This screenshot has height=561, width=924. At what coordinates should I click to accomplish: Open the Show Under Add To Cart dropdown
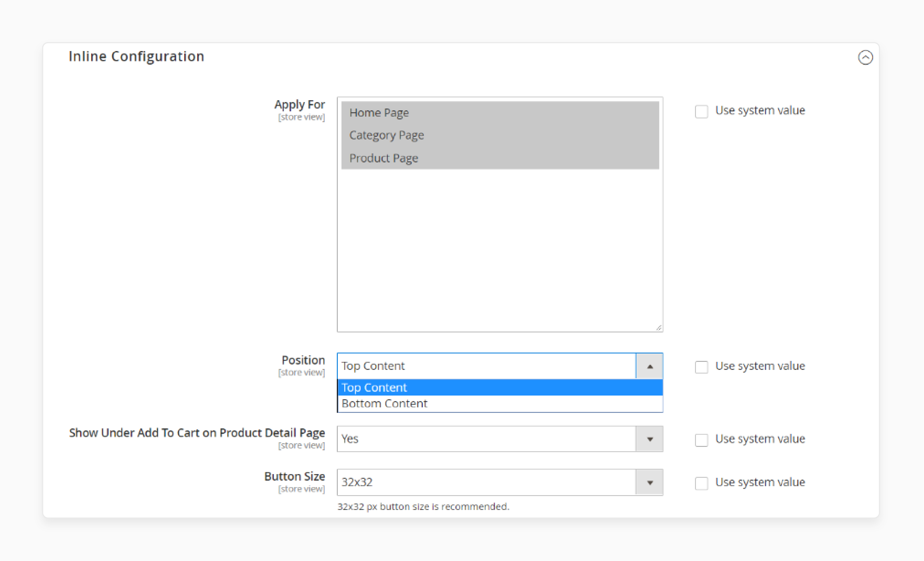500,439
